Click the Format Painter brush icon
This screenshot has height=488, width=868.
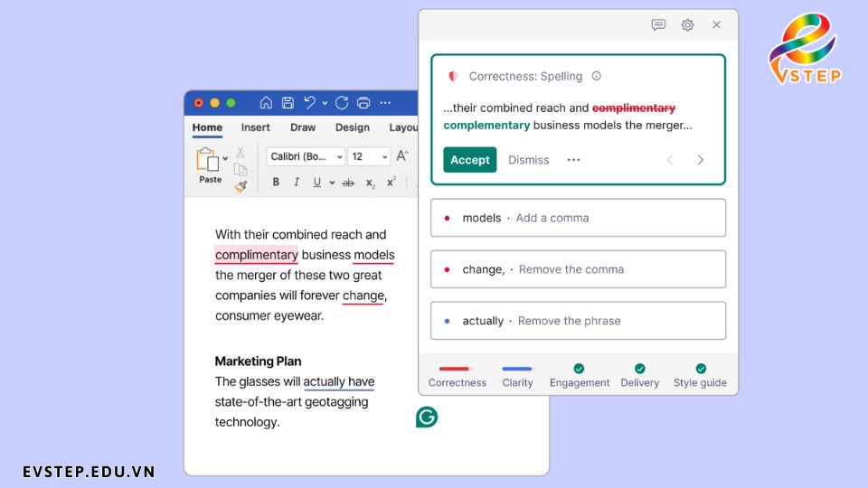pyautogui.click(x=241, y=187)
